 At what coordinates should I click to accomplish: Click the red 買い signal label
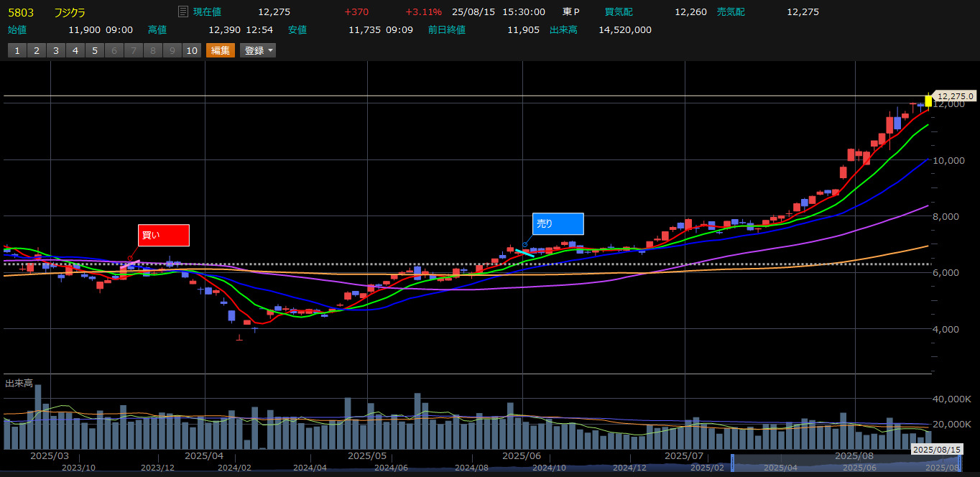(x=163, y=235)
